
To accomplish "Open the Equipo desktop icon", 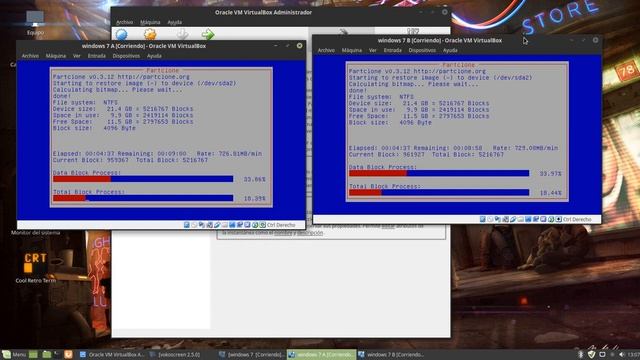I will point(35,19).
